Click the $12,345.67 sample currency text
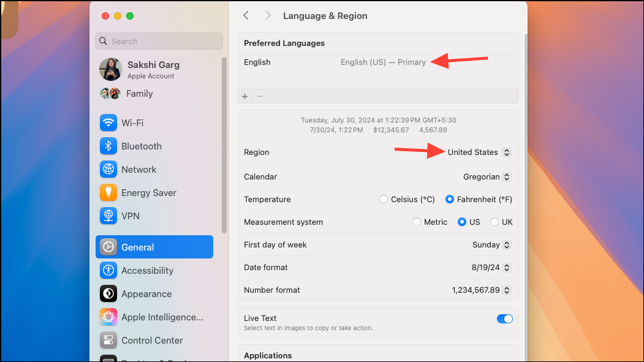This screenshot has width=644, height=362. (x=391, y=130)
